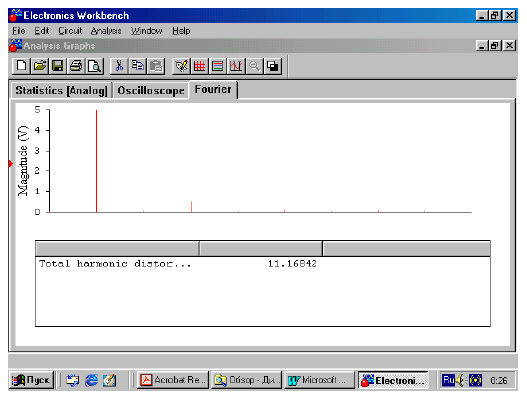527x393 pixels.
Task: Click the Magnitude (V) axis label
Action: coord(23,161)
